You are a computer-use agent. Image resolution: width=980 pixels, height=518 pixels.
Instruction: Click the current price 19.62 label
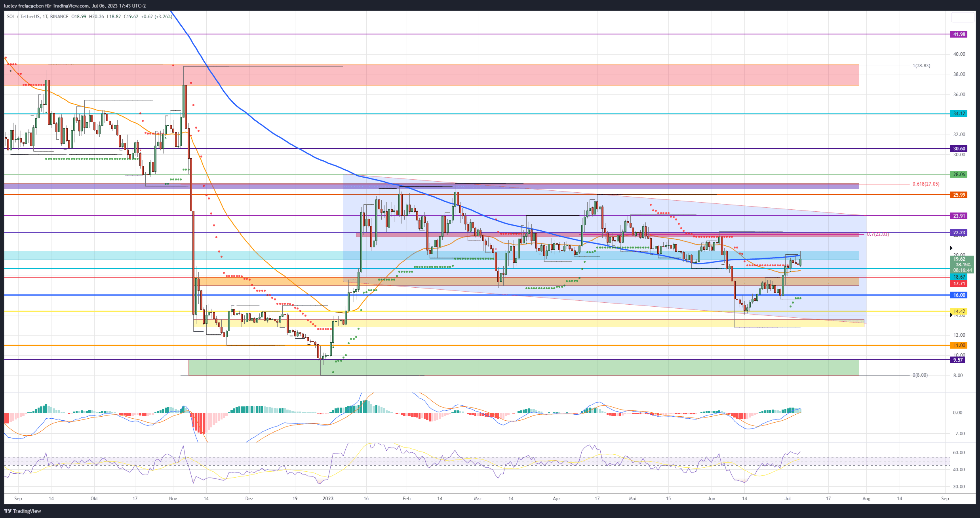click(x=960, y=259)
